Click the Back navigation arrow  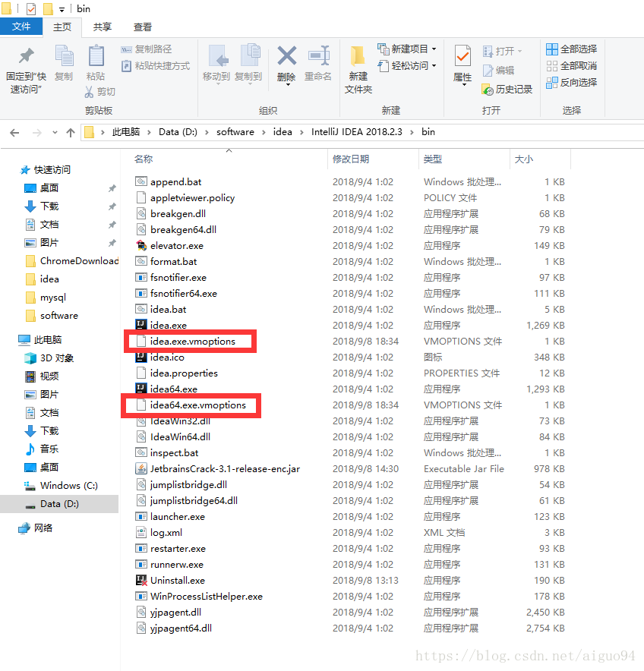(x=14, y=133)
